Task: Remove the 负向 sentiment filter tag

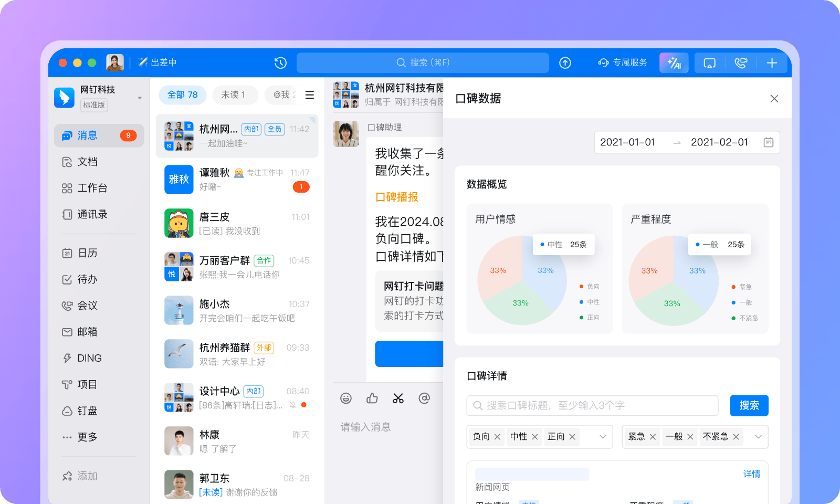Action: 497,436
